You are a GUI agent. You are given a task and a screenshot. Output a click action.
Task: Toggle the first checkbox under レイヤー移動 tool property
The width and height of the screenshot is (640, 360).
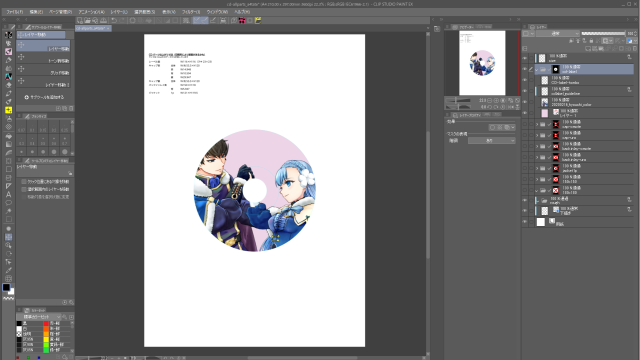pos(24,182)
